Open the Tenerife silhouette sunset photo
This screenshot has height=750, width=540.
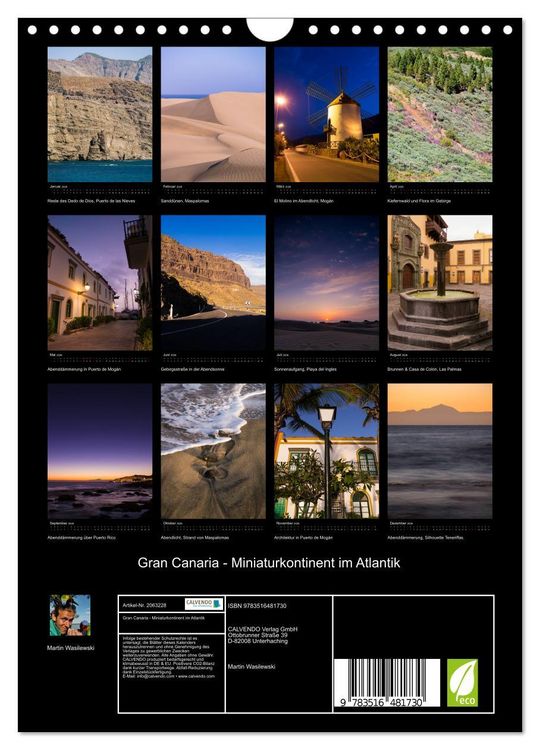point(440,451)
